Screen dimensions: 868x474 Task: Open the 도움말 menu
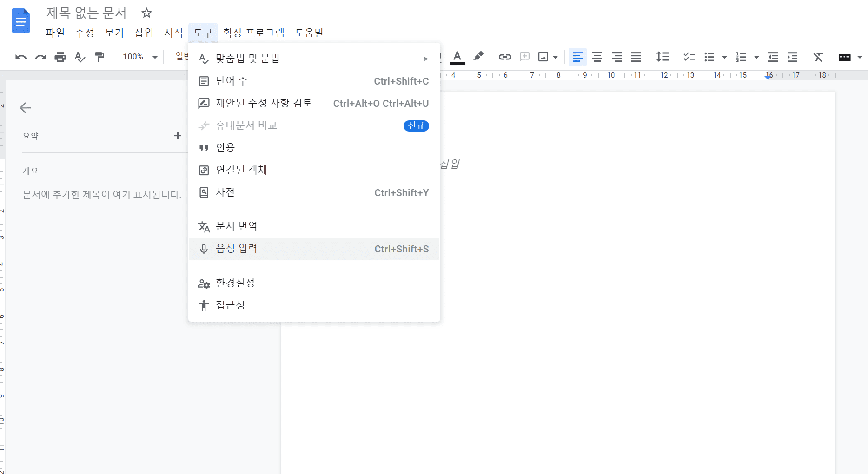point(310,33)
